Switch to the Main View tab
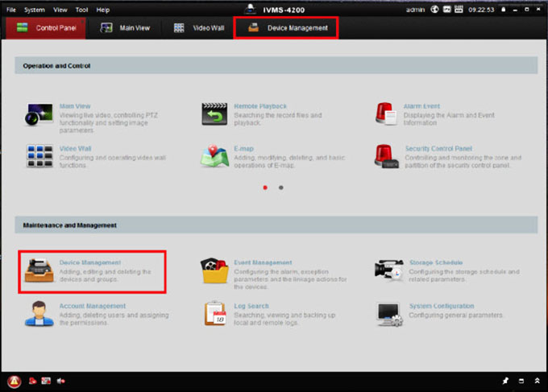 click(x=124, y=27)
